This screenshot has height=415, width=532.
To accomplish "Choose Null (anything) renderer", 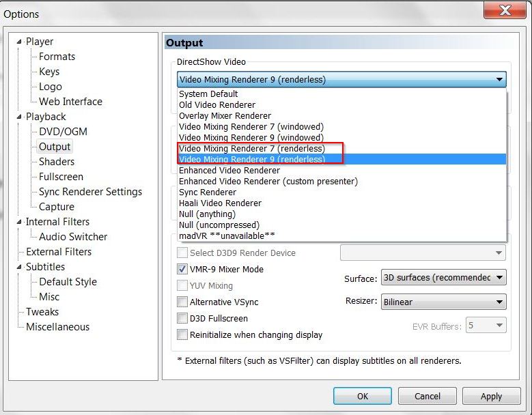I will pos(341,214).
